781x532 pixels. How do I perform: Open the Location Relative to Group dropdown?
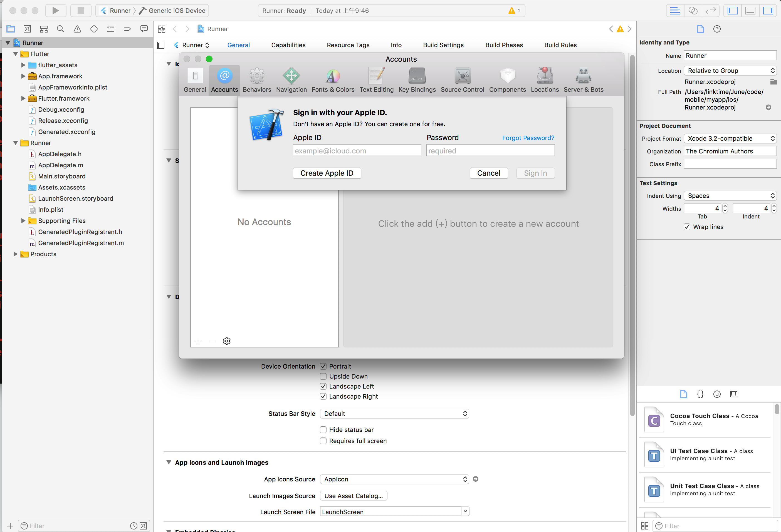730,71
